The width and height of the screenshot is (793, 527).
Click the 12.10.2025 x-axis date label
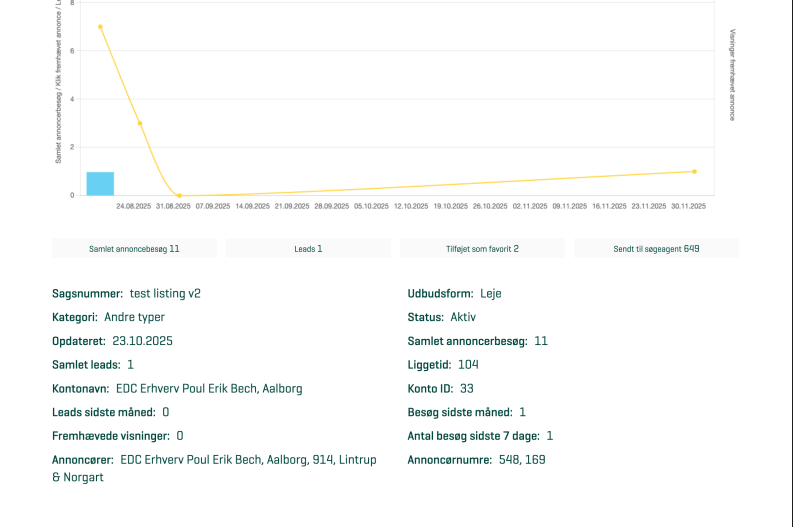point(411,206)
